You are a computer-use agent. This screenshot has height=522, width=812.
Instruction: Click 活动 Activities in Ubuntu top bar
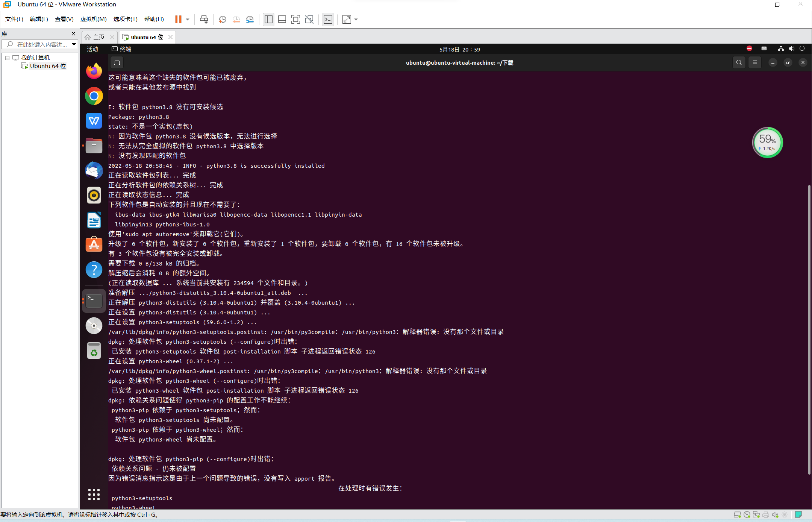point(92,49)
